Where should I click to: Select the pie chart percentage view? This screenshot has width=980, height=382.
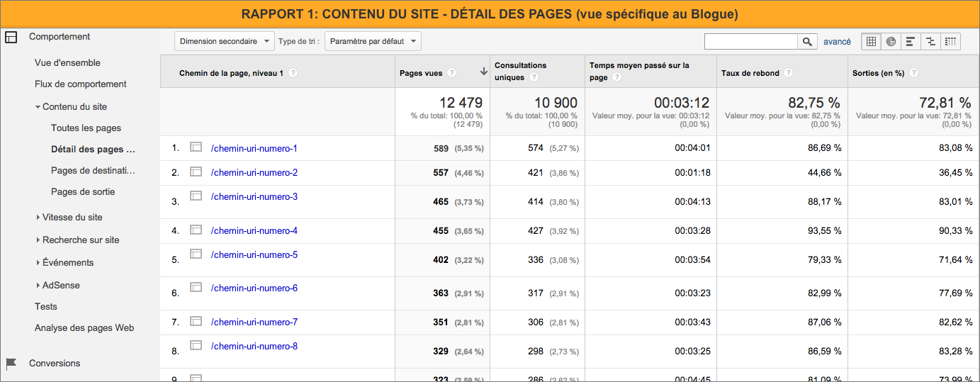click(x=891, y=42)
